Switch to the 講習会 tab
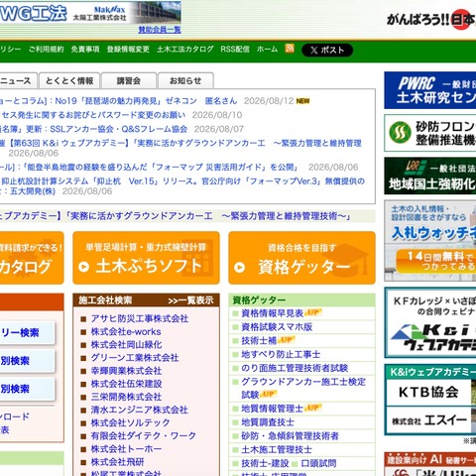Viewport: 476px width, 476px height. tap(129, 81)
